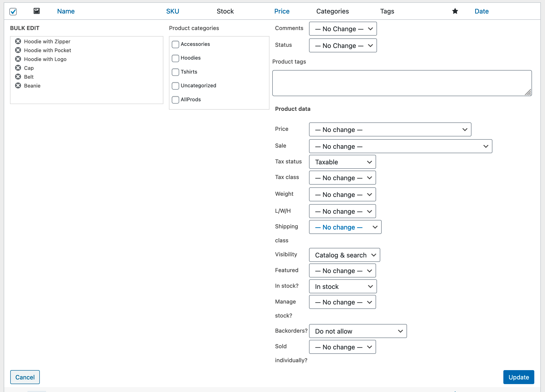Remove Hoodie with Pocket from bulk edit
Image resolution: width=545 pixels, height=392 pixels.
click(18, 50)
